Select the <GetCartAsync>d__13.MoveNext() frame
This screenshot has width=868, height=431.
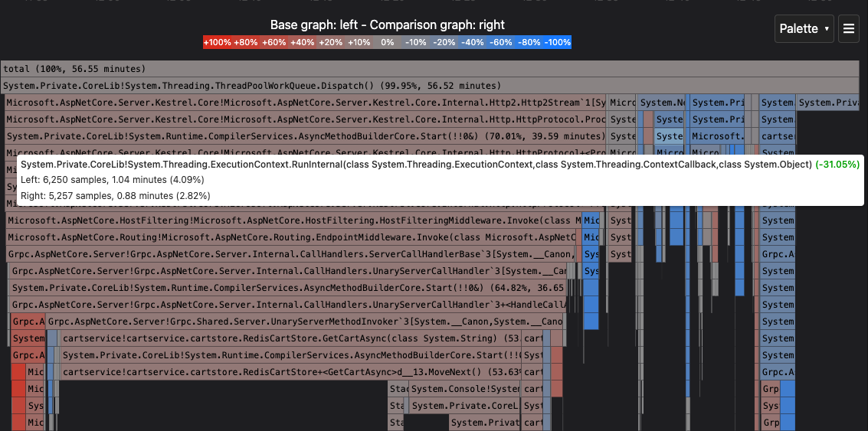[x=292, y=372]
